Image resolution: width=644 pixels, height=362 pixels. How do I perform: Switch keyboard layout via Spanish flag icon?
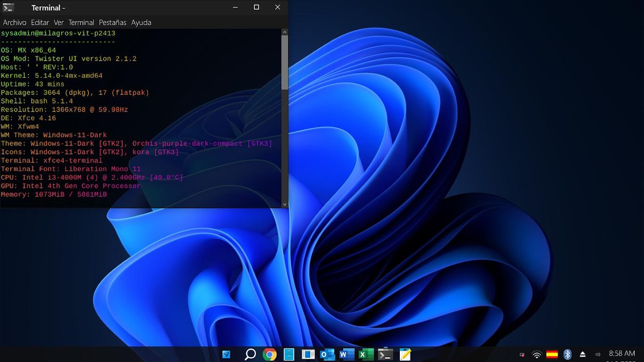pos(552,354)
